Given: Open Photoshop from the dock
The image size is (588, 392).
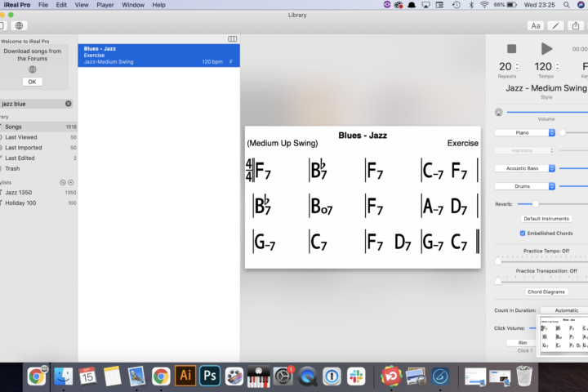Looking at the screenshot, I should coord(210,376).
